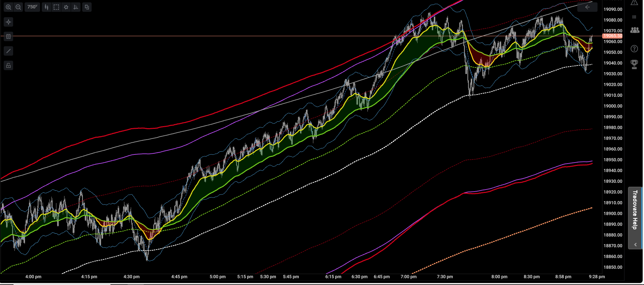Screen dimensions: 644x285
Task: Collapse the help panel chevron
Action: pyautogui.click(x=635, y=245)
